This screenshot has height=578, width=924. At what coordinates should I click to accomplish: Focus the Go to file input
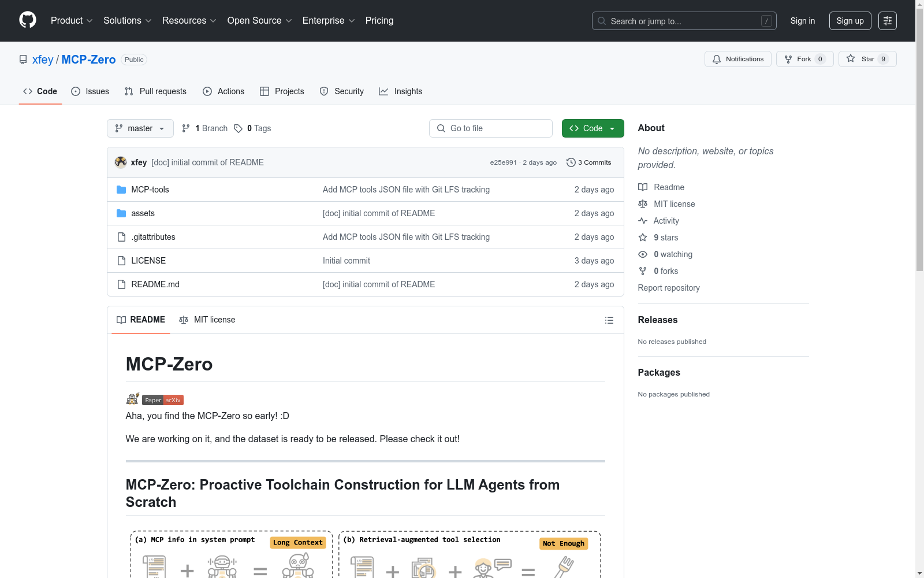pyautogui.click(x=491, y=128)
